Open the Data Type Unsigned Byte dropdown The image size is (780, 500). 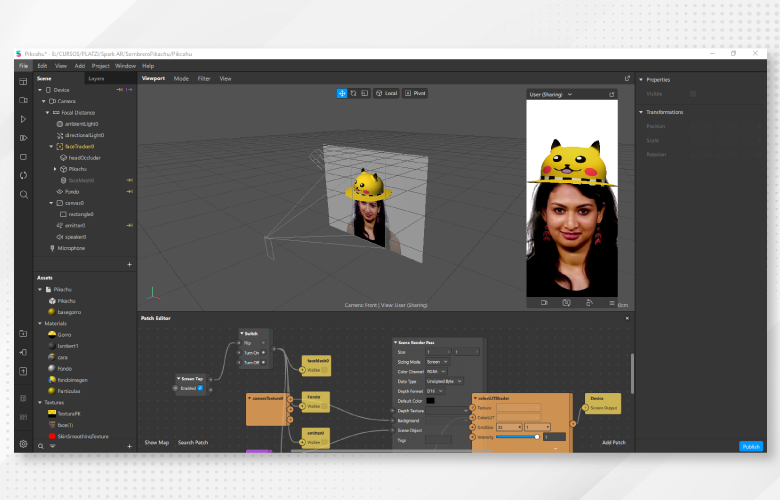point(444,381)
